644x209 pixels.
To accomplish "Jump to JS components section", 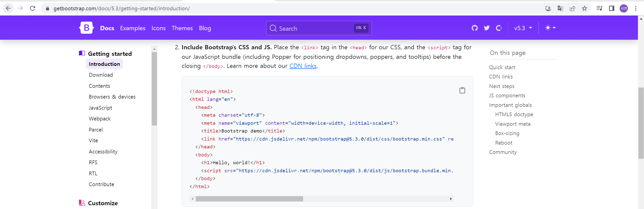I will click(507, 96).
